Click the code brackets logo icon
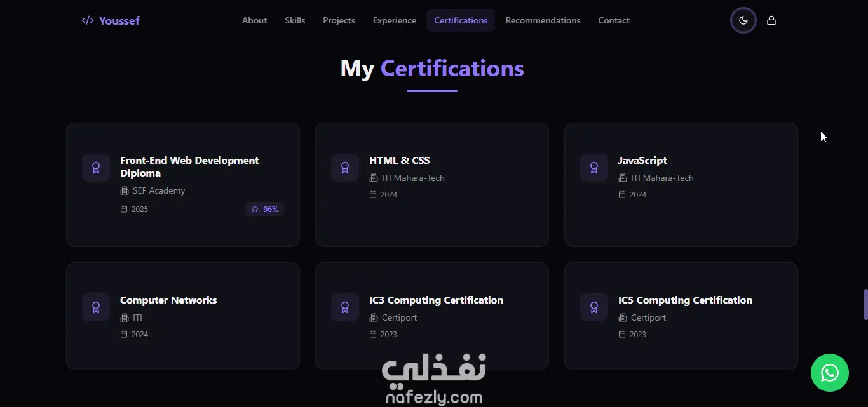The width and height of the screenshot is (868, 407). [88, 20]
